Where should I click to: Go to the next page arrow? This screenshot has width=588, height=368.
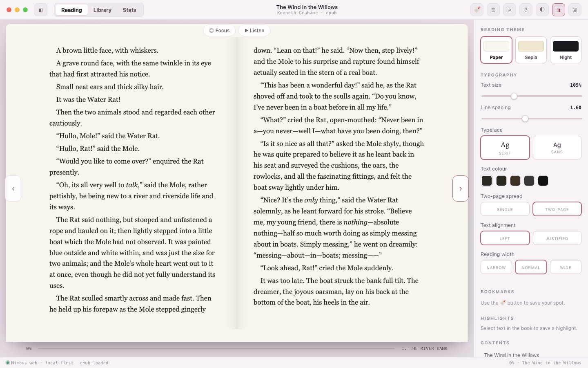pyautogui.click(x=461, y=188)
